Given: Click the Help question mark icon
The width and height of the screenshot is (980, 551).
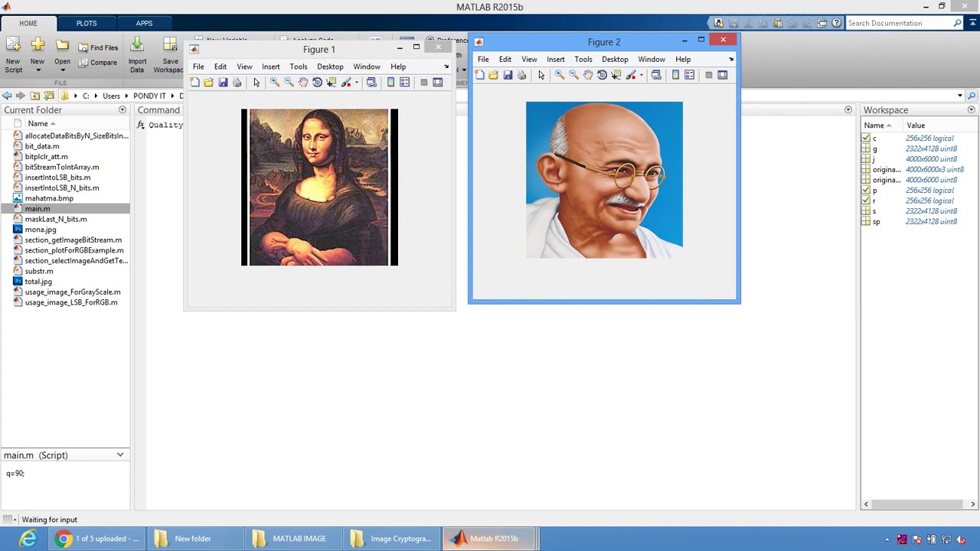Looking at the screenshot, I should 836,23.
